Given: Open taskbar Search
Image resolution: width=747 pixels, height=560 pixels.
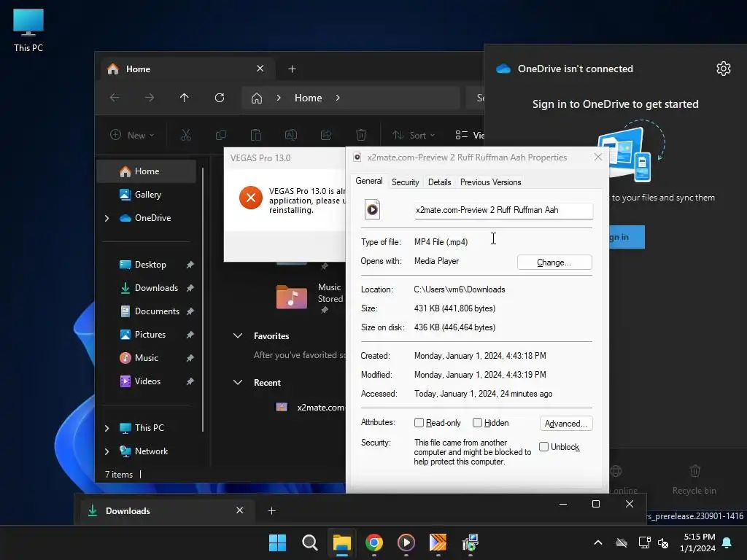Looking at the screenshot, I should click(309, 542).
